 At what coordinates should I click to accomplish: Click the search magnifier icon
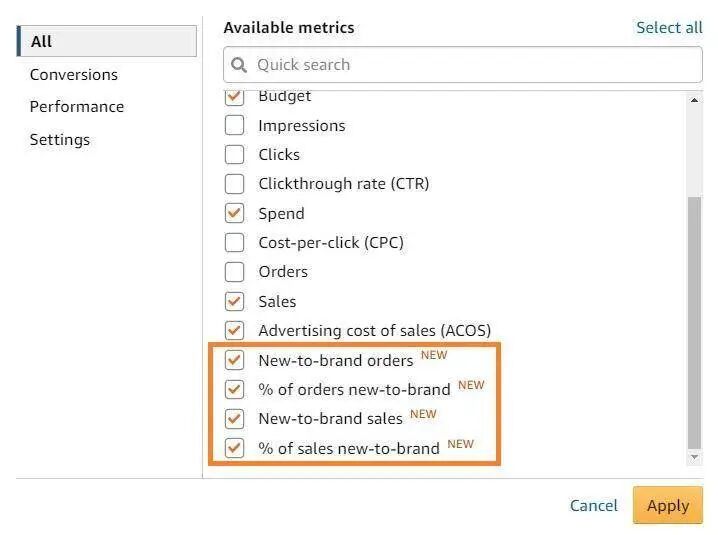(239, 65)
